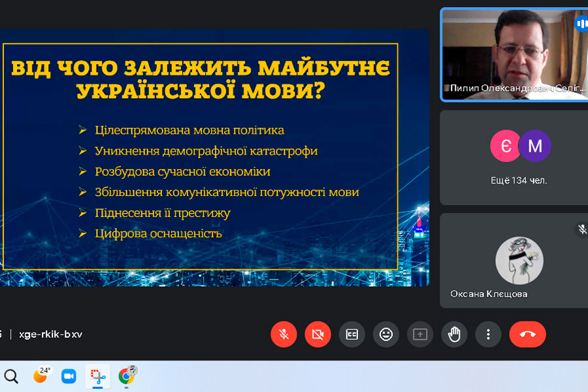Screen dimensions: 588x392
Task: Click slide bullet 'Розбудова сучасної економіки'
Action: click(182, 171)
